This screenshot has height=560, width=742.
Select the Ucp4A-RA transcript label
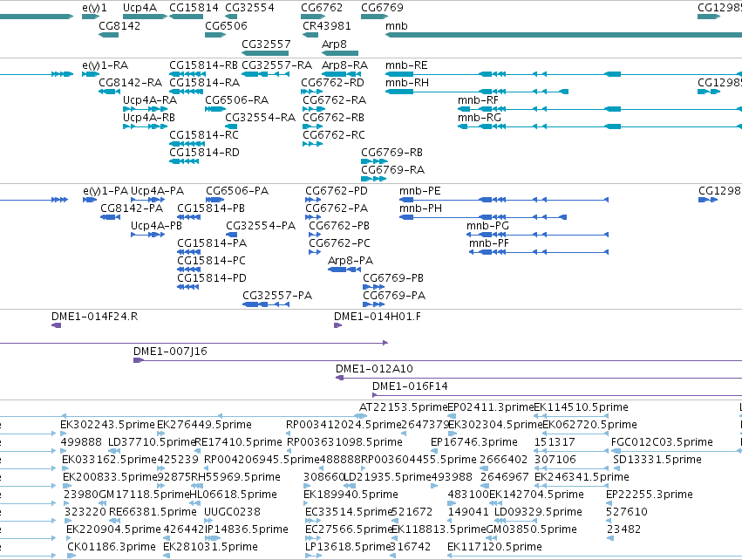point(150,100)
